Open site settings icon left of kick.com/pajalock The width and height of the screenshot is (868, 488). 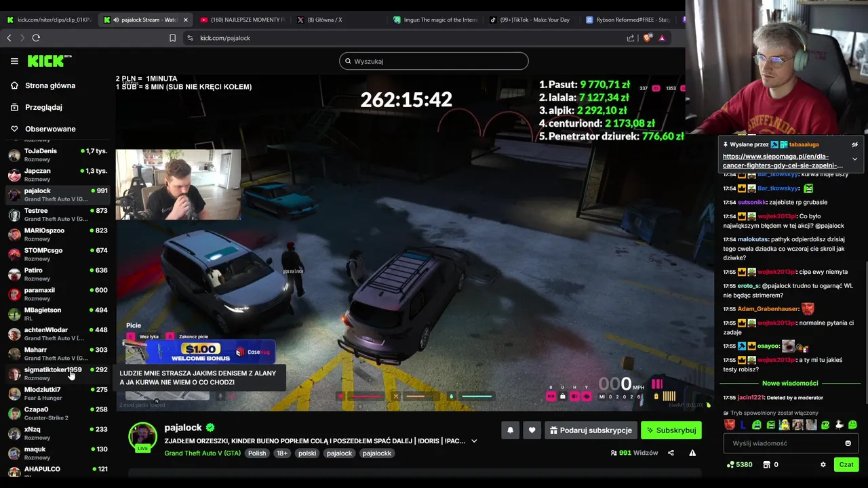(x=190, y=38)
